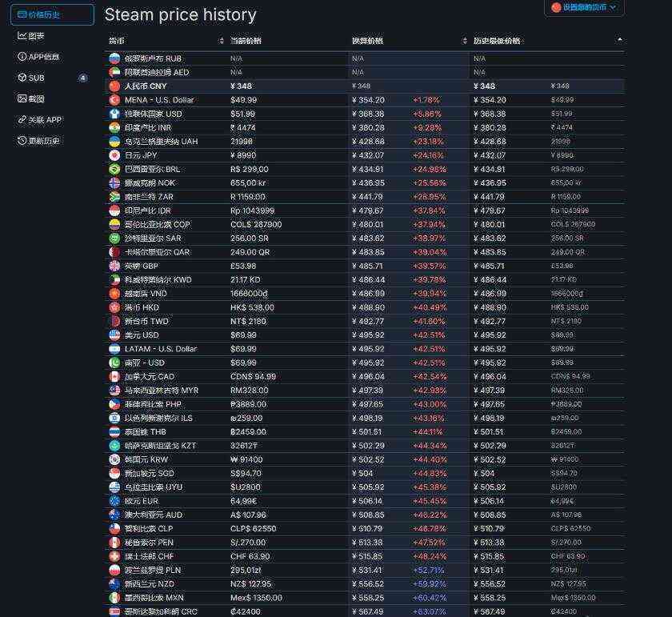Click the +1.78% difference value
672x617 pixels.
[x=426, y=100]
